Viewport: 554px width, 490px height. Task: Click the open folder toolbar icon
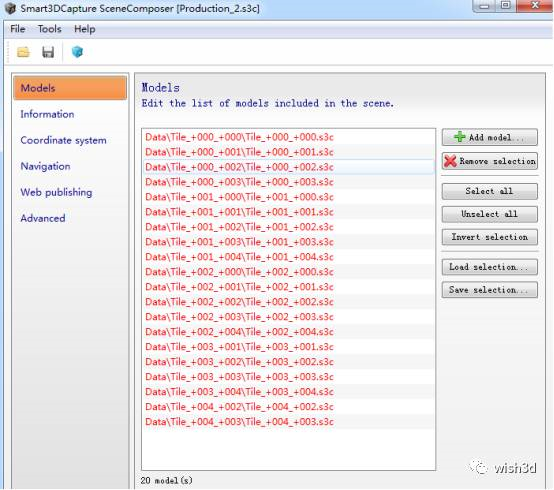23,52
